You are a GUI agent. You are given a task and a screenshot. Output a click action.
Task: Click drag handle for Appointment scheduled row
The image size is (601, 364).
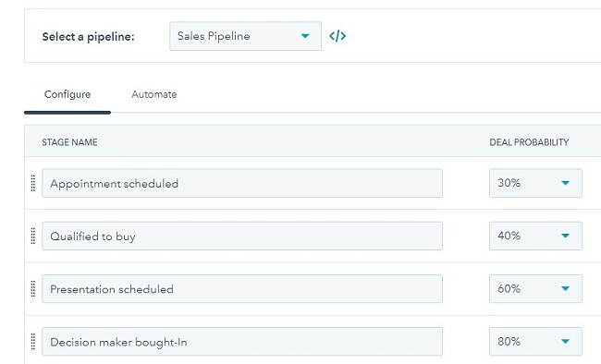pyautogui.click(x=33, y=183)
